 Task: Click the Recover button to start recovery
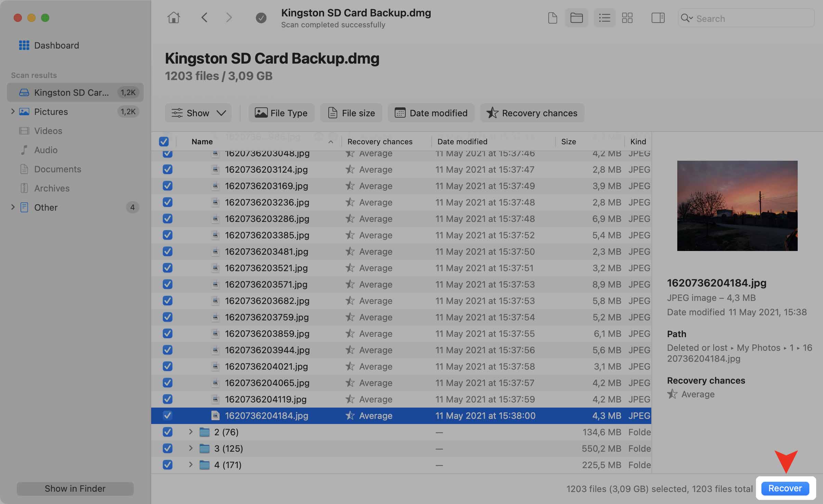[x=785, y=488]
